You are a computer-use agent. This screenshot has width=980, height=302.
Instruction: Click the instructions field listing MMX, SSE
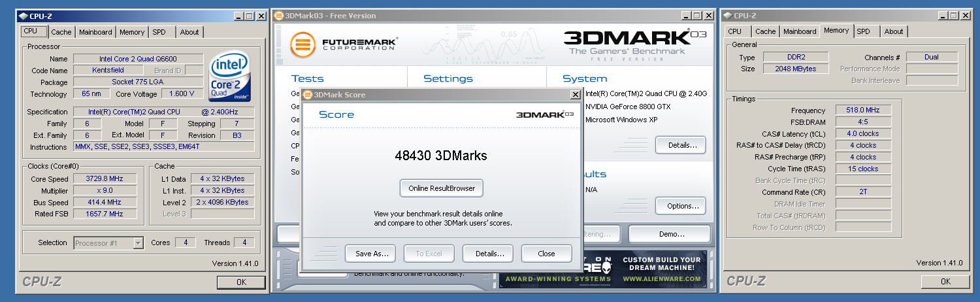point(164,146)
